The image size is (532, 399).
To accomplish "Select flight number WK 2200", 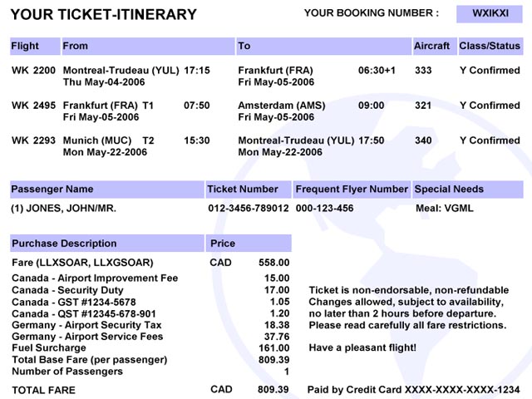I will click(x=33, y=71).
